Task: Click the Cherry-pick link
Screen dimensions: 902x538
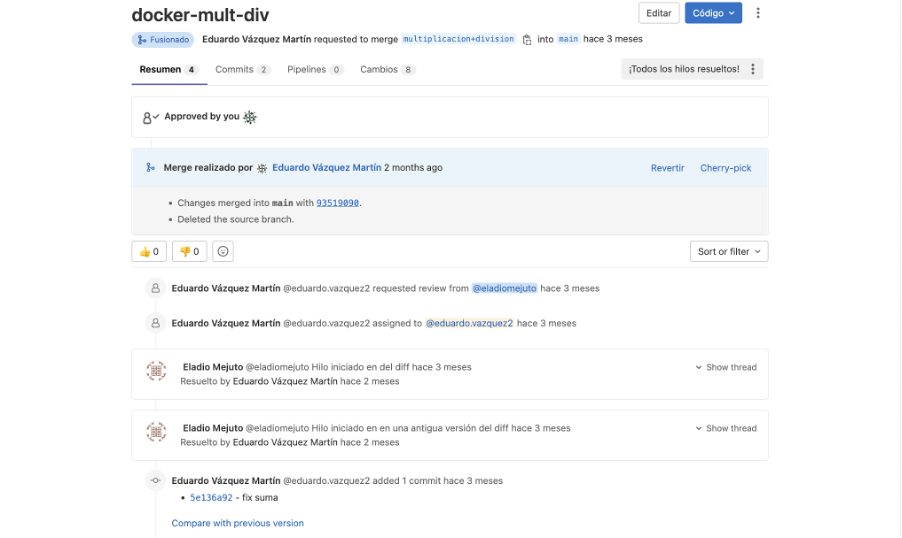Action: point(725,168)
